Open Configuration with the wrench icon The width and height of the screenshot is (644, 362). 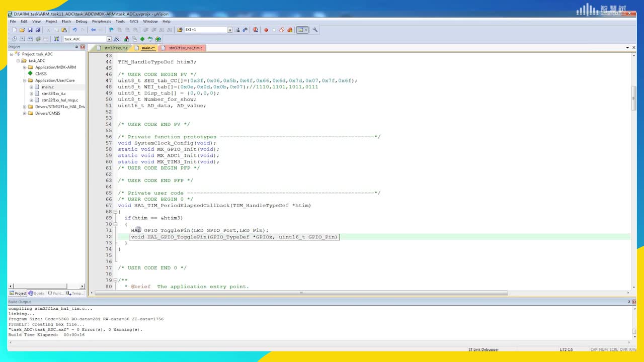315,30
